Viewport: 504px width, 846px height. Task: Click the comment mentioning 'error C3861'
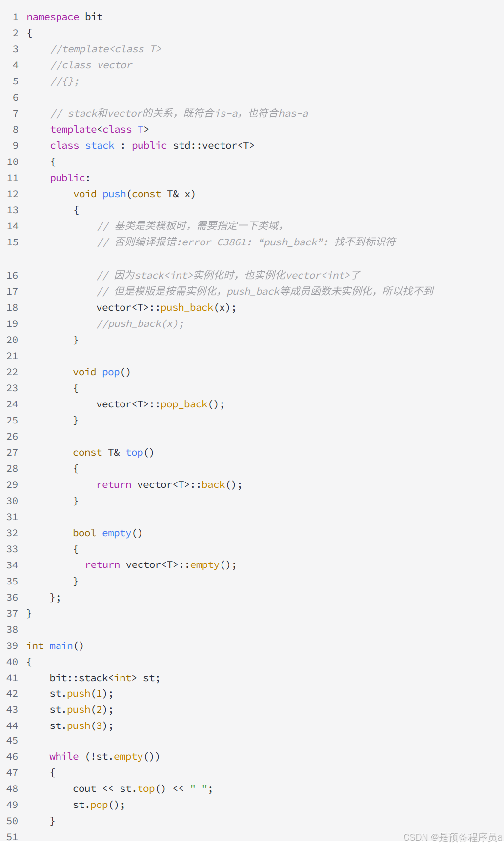coord(246,242)
